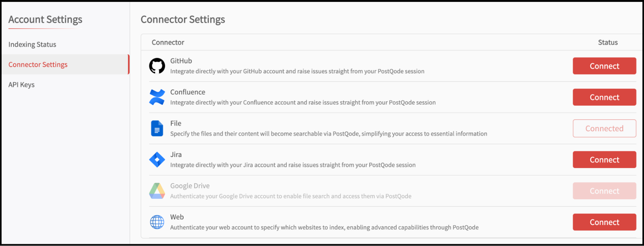644x246 pixels.
Task: Click the disabled Google Drive Connect button
Action: tap(604, 191)
